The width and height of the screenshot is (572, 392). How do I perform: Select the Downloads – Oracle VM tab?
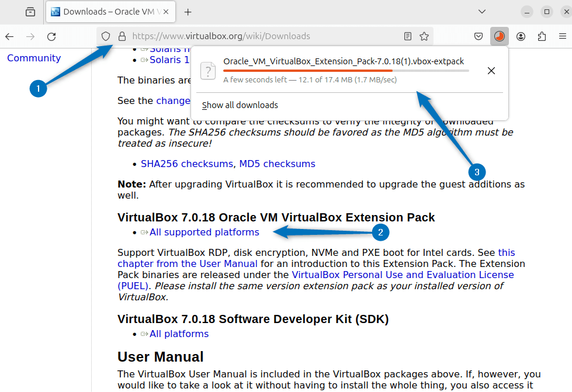tap(105, 12)
